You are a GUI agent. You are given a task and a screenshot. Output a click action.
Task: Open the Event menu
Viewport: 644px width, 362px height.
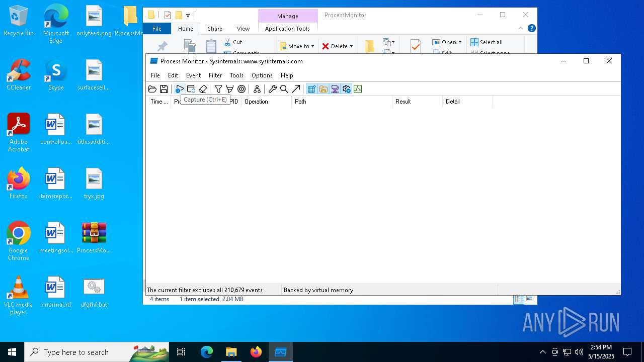coord(194,75)
